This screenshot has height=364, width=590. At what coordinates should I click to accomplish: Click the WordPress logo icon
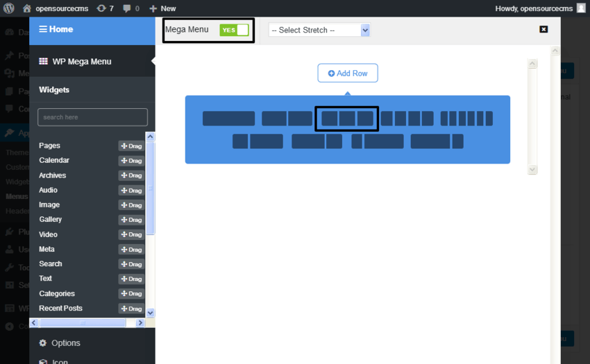point(8,8)
